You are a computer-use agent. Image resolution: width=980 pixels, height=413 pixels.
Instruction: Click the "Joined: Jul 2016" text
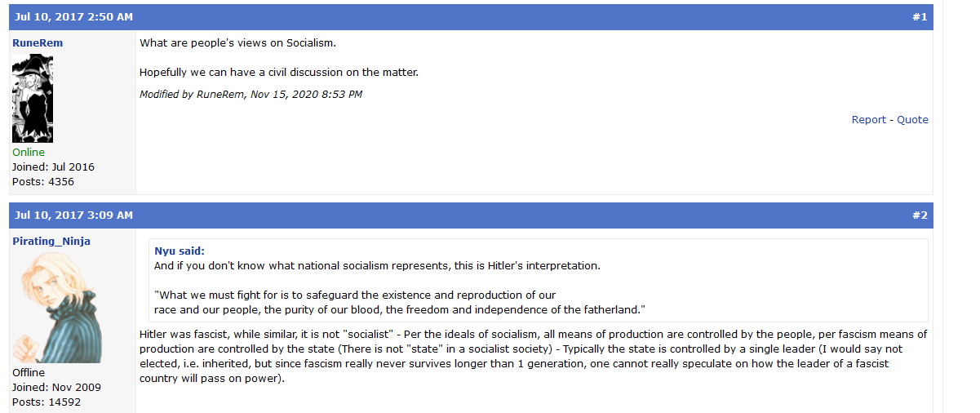53,167
